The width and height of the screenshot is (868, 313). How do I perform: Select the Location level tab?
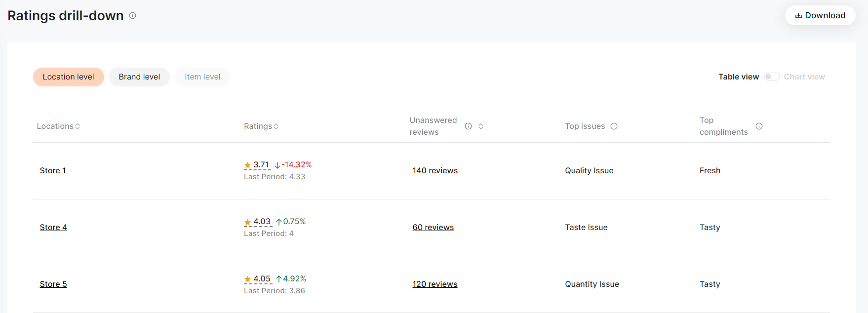pos(68,77)
